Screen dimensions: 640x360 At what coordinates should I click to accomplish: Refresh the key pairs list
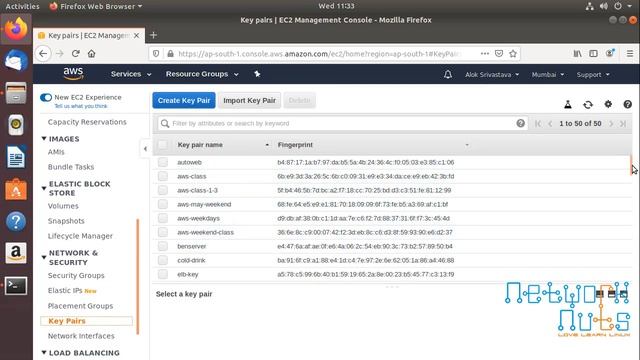(x=588, y=104)
